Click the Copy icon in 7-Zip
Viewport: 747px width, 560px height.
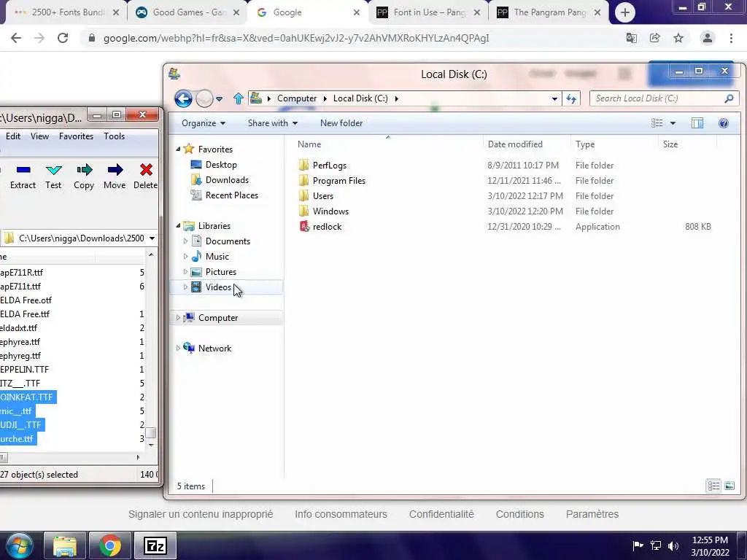(84, 170)
